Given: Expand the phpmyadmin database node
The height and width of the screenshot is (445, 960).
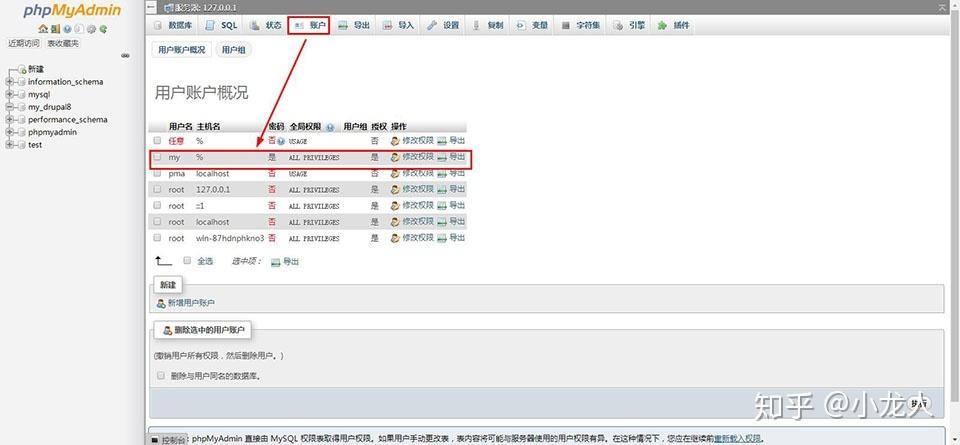Looking at the screenshot, I should click(x=9, y=132).
